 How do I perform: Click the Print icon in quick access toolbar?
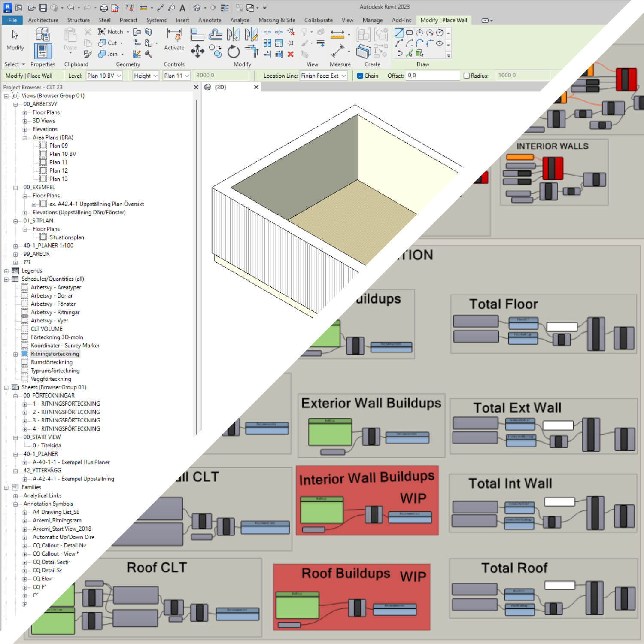[x=104, y=8]
